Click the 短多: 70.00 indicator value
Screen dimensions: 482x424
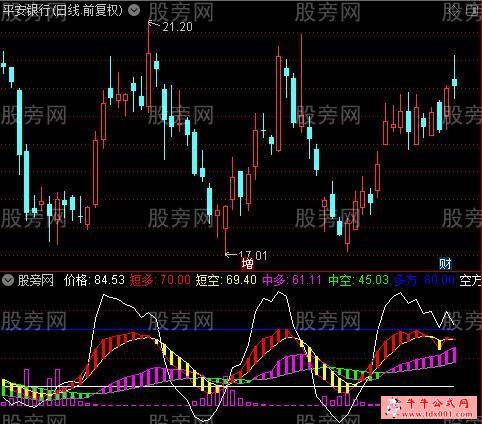160,280
